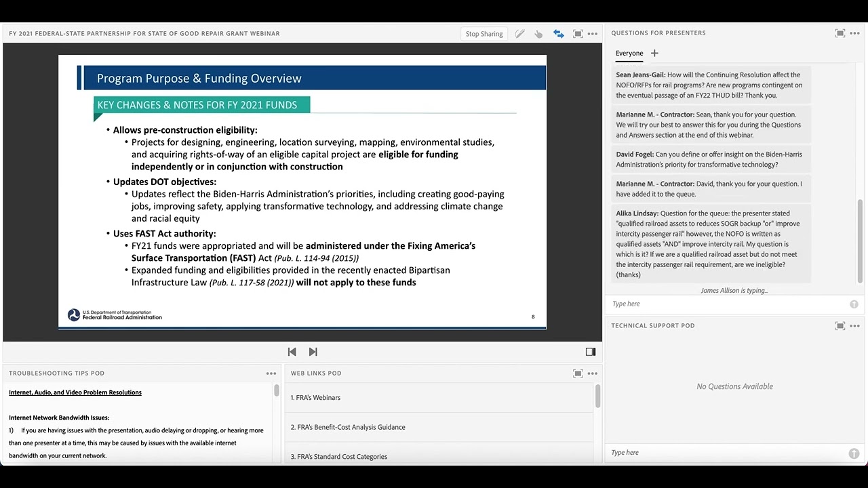
Task: Select the Everyone chat tab
Action: point(629,54)
